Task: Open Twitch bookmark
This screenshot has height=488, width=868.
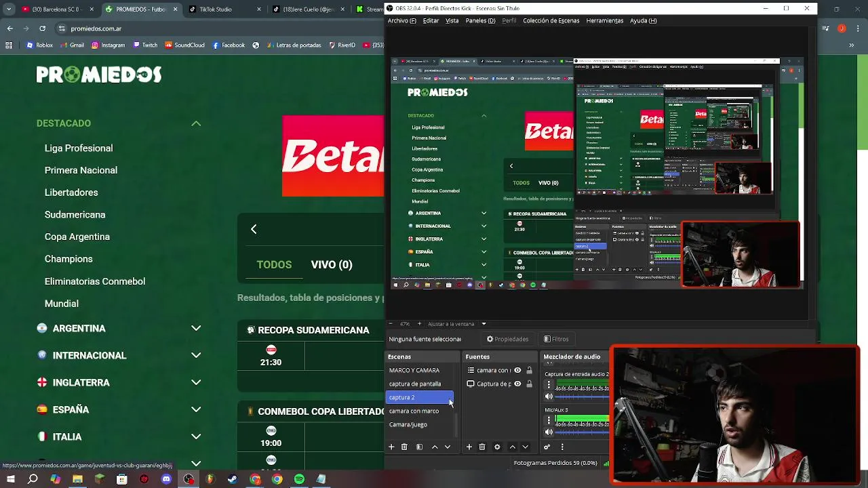Action: pyautogui.click(x=145, y=45)
